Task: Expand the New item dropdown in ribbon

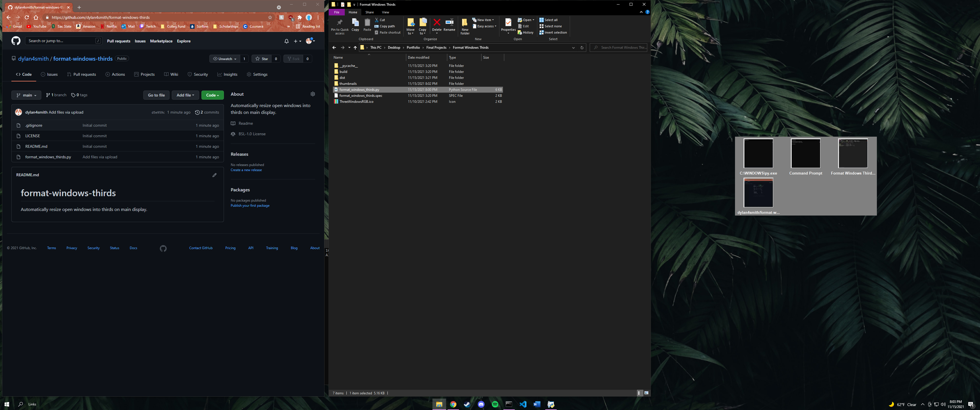Action: [483, 20]
